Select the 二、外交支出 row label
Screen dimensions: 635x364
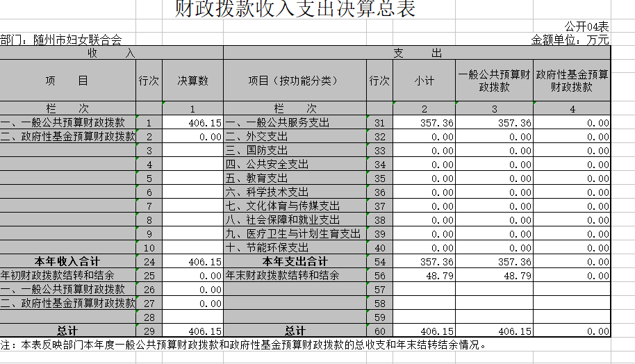point(295,137)
